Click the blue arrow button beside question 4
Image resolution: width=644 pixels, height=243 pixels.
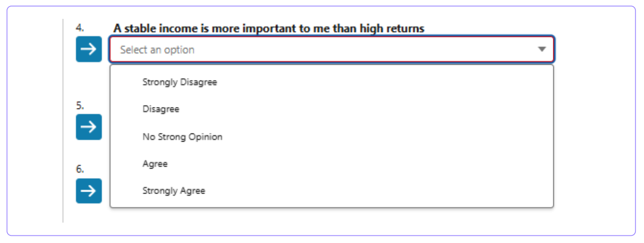(x=89, y=49)
